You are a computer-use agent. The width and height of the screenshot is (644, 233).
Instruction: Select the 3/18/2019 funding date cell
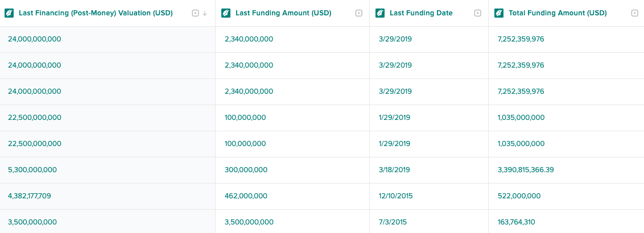pos(429,170)
